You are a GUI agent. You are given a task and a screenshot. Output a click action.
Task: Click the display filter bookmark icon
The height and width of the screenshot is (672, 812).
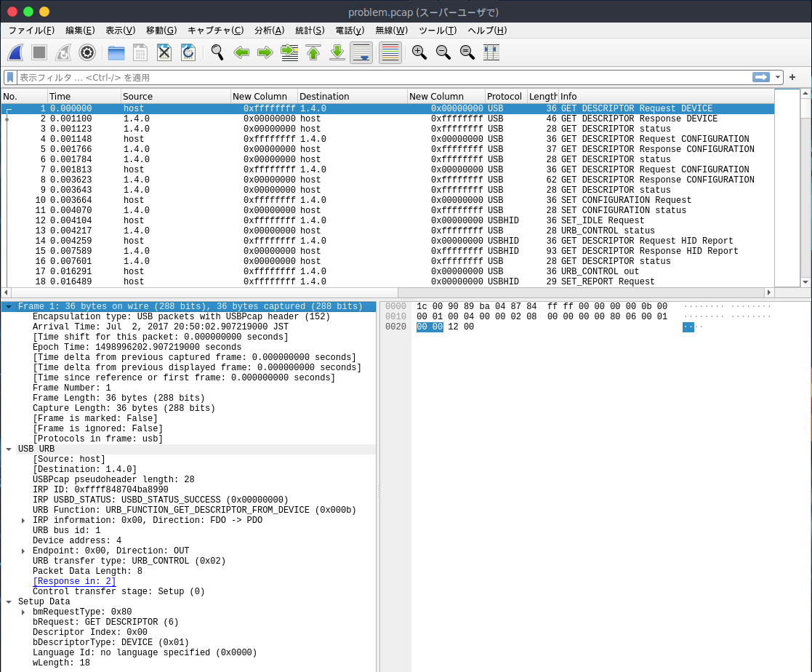point(10,77)
